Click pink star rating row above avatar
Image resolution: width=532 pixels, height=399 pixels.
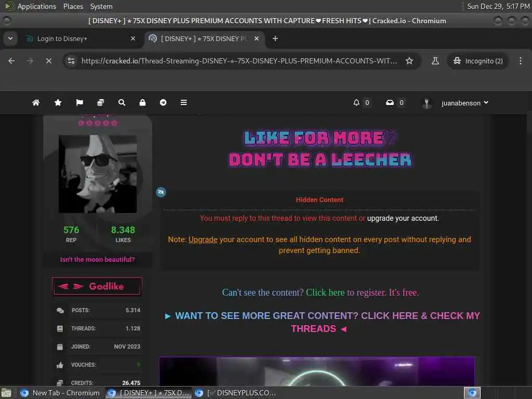point(98,123)
